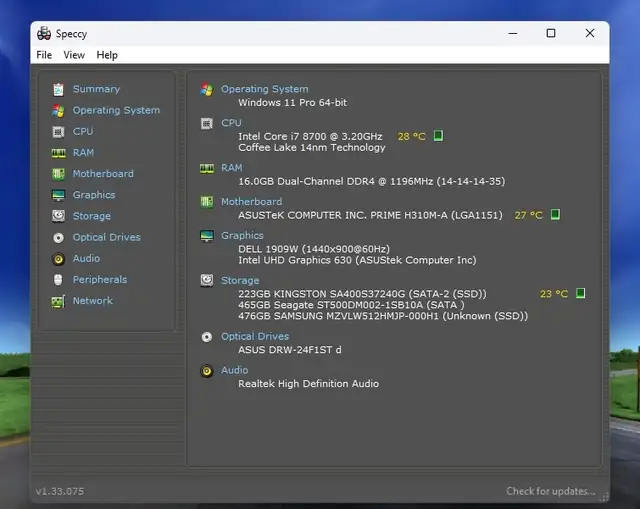Screen dimensions: 640x509
Task: Click the Storage hard drive icon in sidebar
Action: click(58, 216)
